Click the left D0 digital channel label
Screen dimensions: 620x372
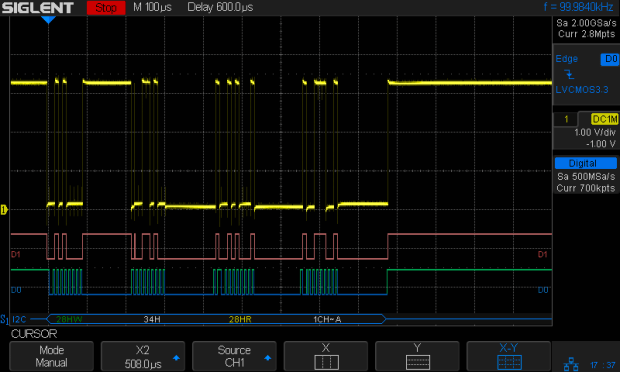click(x=16, y=290)
